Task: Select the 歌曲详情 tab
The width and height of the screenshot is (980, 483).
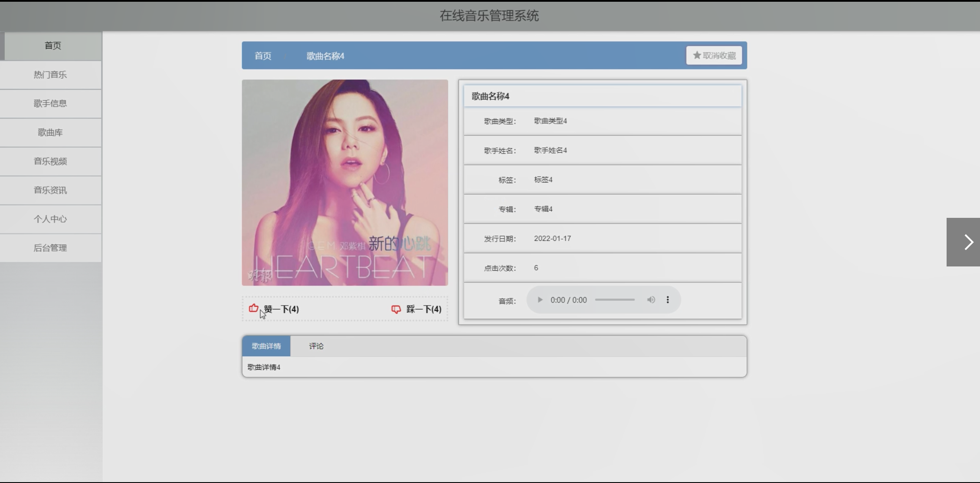Action: 266,346
